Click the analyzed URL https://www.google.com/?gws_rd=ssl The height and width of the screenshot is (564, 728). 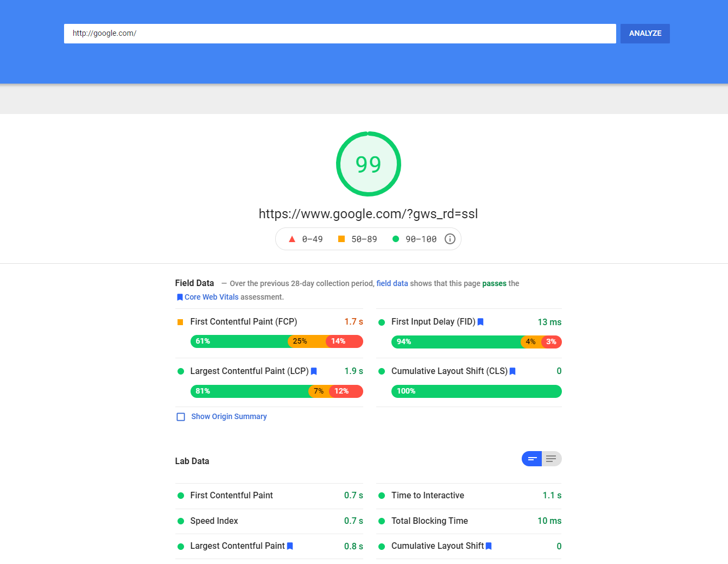click(368, 214)
